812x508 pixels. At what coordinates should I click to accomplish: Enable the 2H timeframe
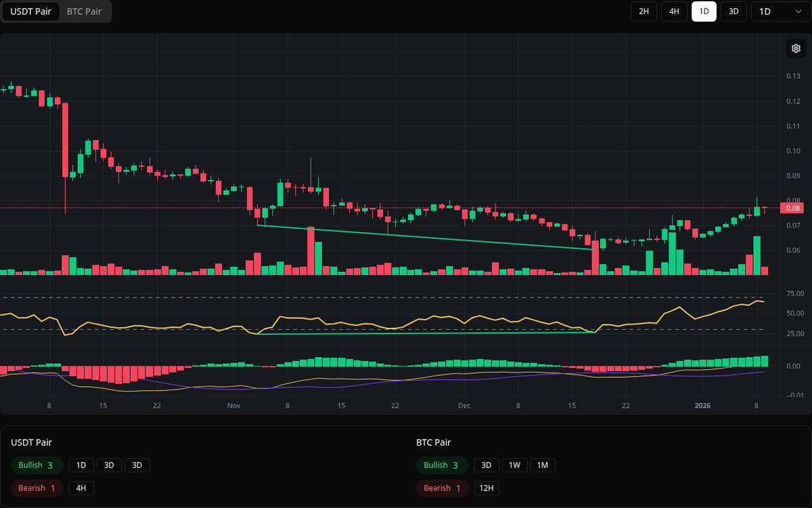point(644,12)
